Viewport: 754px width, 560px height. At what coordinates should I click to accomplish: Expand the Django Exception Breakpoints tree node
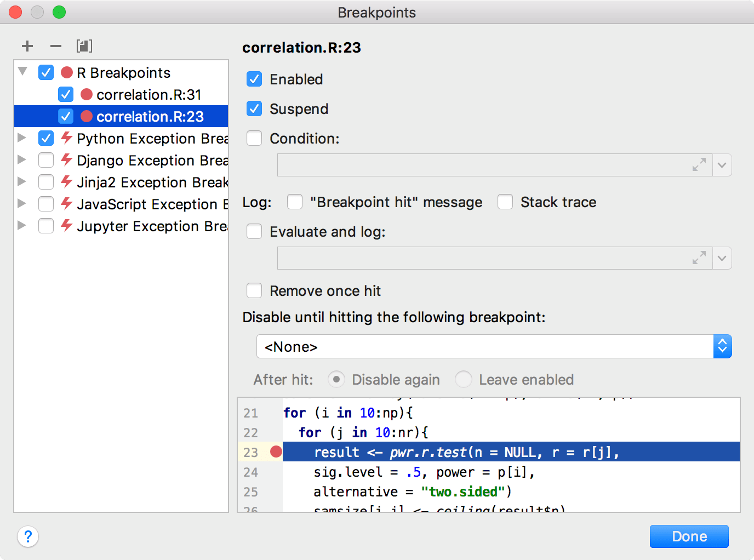point(21,160)
